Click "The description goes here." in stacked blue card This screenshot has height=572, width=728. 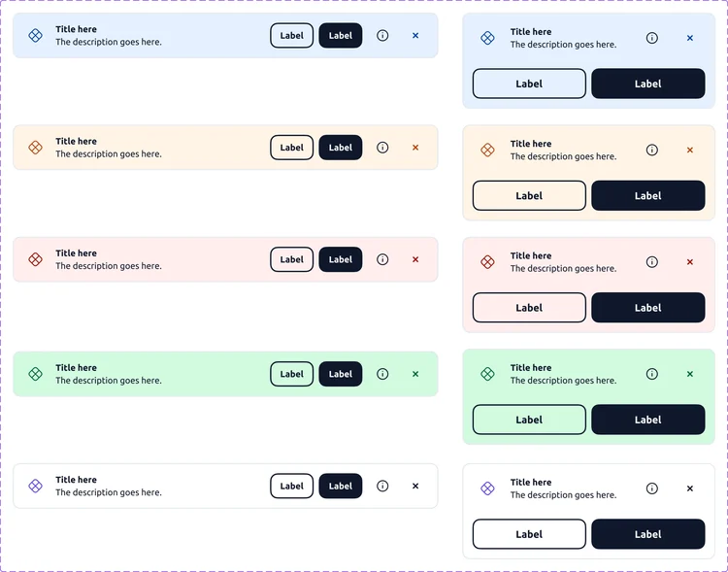563,44
